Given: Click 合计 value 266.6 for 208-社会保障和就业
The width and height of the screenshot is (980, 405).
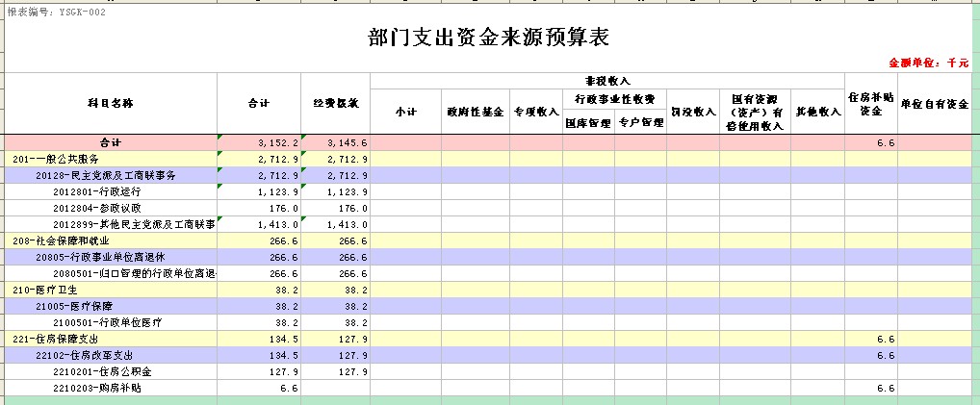Looking at the screenshot, I should 284,240.
